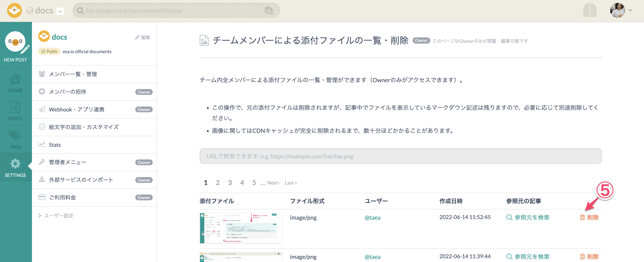
Task: Click the Owner badge next to page title
Action: [421, 40]
